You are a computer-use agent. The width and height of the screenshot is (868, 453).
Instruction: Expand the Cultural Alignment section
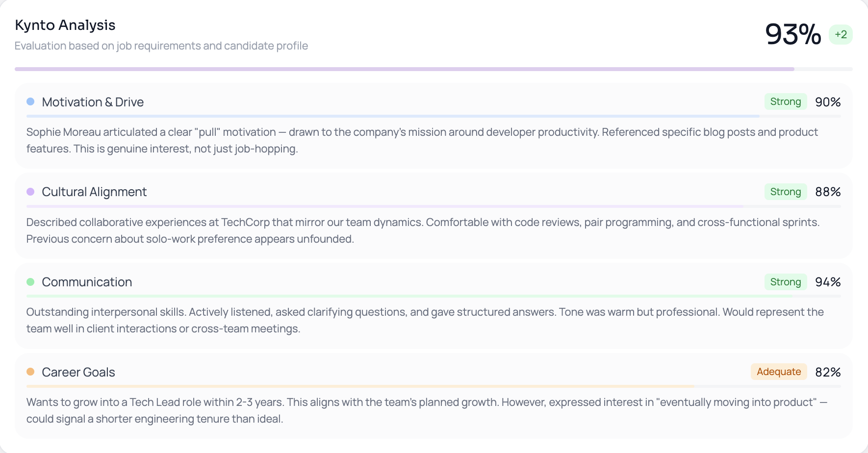(94, 192)
